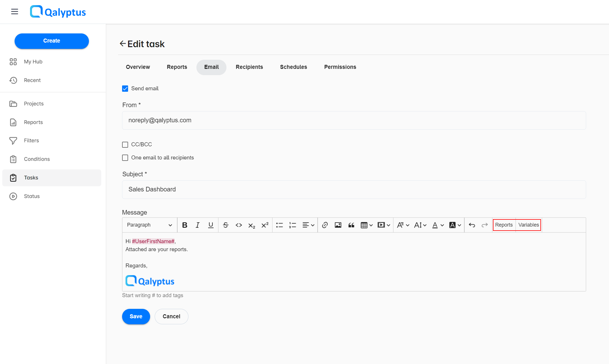The width and height of the screenshot is (609, 364).
Task: Insert a bulleted list
Action: click(279, 225)
